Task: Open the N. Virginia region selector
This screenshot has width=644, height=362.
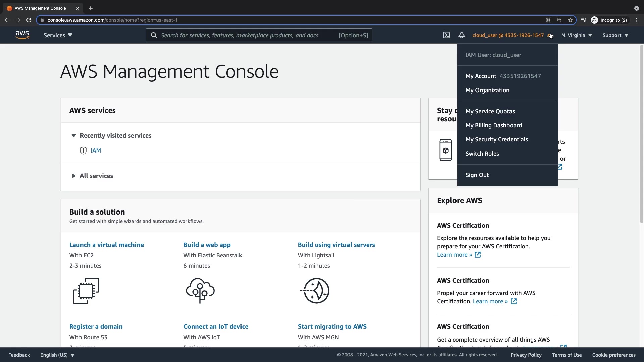Action: click(577, 35)
